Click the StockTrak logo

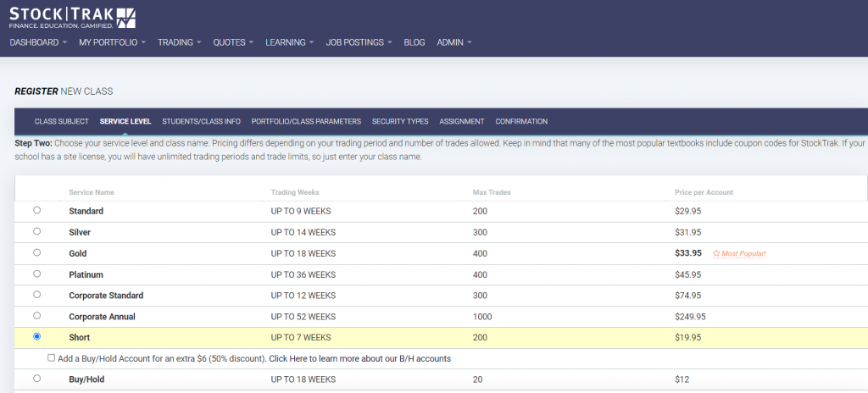tap(72, 18)
